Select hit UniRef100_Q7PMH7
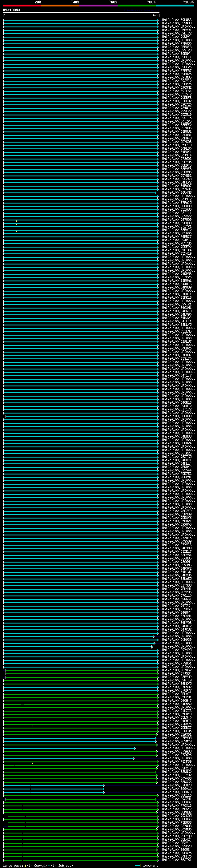This screenshot has width=197, height=868. [176, 355]
